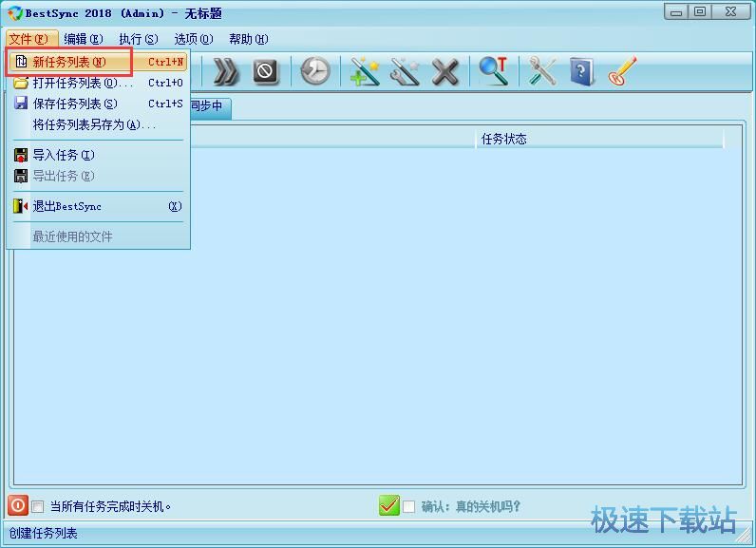Click the stop task icon
Image resolution: width=756 pixels, height=548 pixels.
tap(266, 72)
